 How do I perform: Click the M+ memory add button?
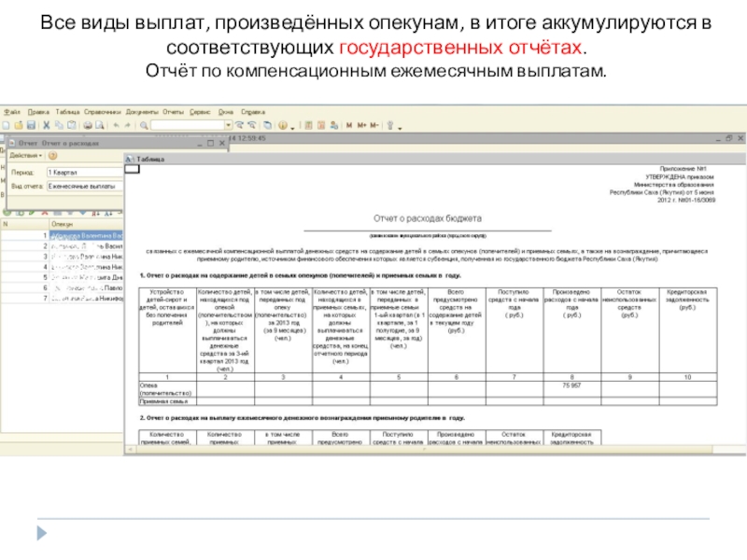pos(362,125)
